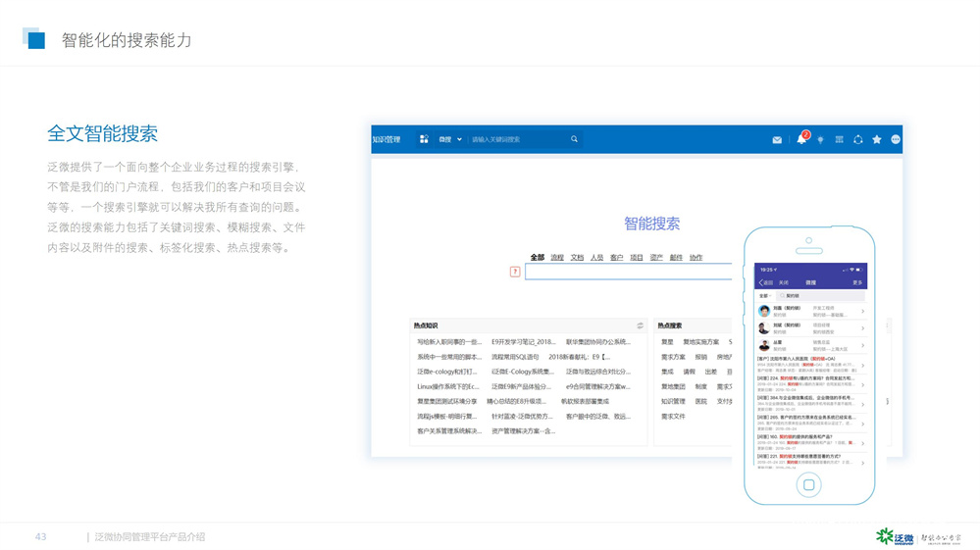This screenshot has width=980, height=550.
Task: Click hot search keyword 报销
Action: (x=701, y=357)
